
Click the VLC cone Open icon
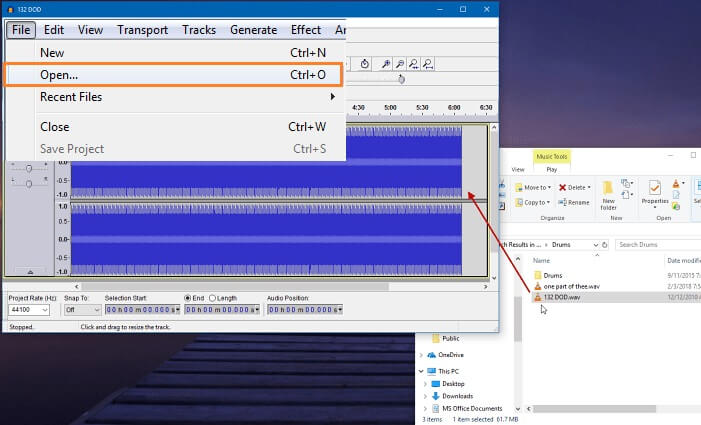[x=678, y=183]
